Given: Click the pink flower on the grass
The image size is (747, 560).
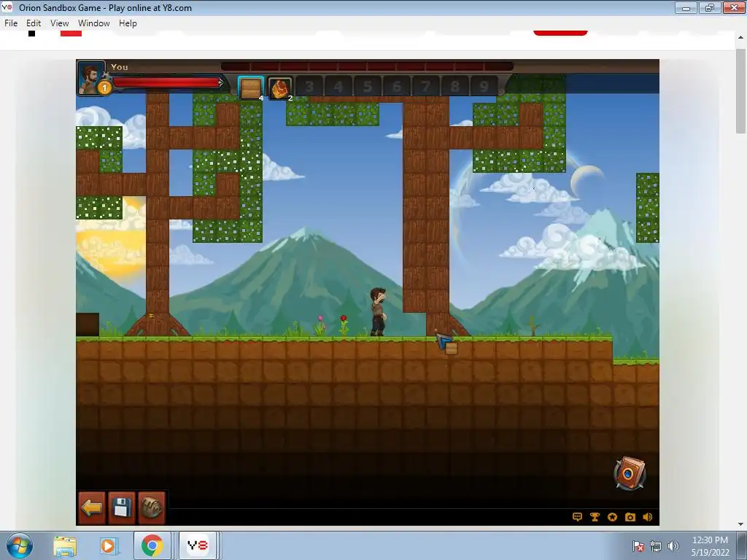Looking at the screenshot, I should [321, 324].
